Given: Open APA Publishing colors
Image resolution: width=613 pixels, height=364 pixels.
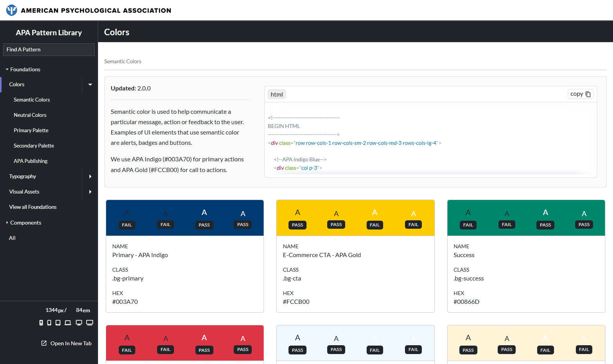Looking at the screenshot, I should pos(31,161).
